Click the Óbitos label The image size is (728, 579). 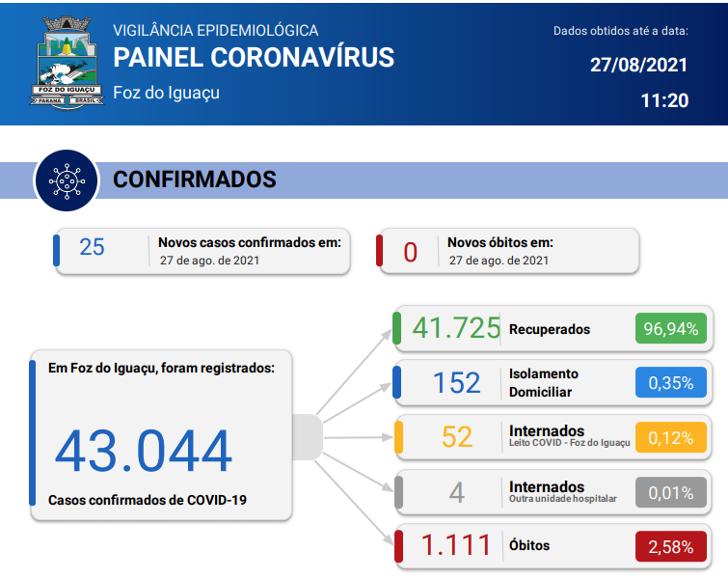coord(529,545)
